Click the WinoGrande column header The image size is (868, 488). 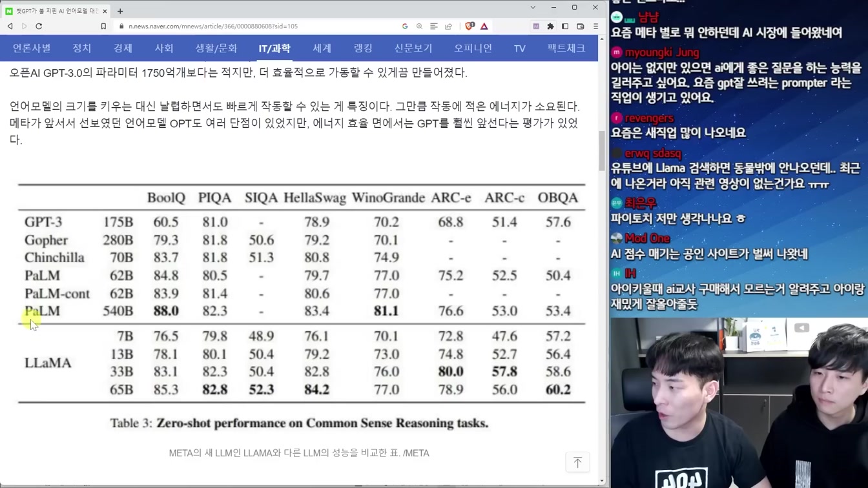point(388,198)
